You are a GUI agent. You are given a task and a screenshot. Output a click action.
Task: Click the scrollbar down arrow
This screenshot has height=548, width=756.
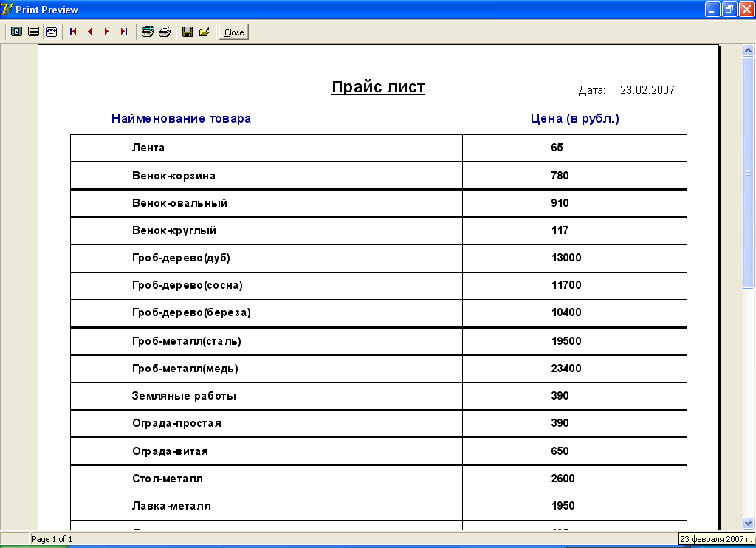749,523
